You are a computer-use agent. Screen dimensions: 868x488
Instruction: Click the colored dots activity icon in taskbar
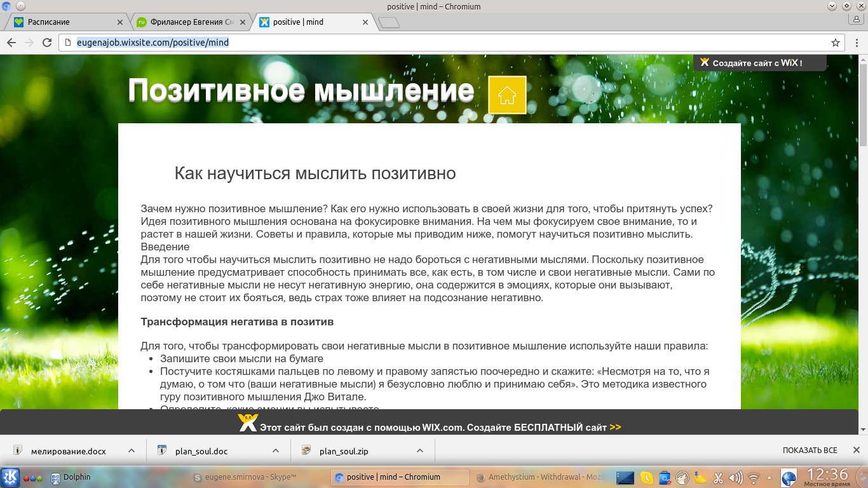tap(33, 478)
